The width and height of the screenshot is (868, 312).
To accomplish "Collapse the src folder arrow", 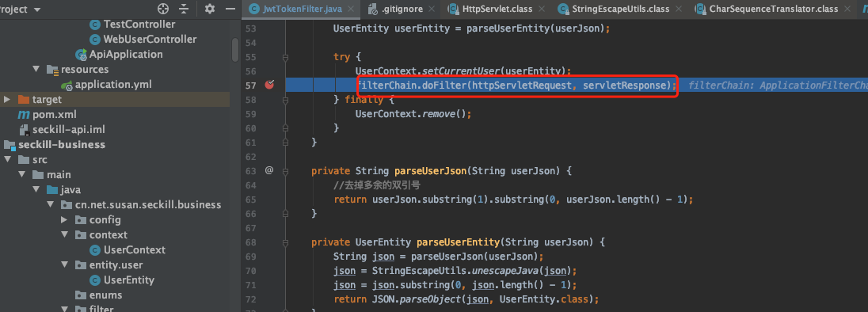I will (x=7, y=159).
